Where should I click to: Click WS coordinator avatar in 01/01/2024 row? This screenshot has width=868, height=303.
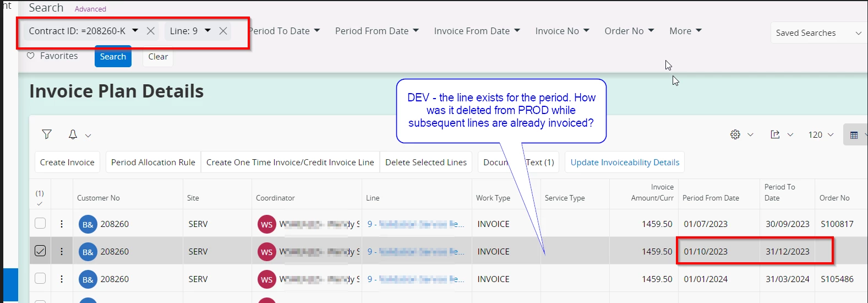click(267, 279)
